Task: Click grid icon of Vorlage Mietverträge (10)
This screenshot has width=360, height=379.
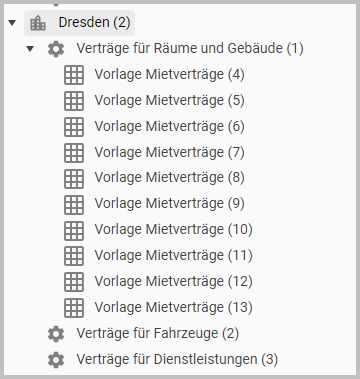Action: 74,230
